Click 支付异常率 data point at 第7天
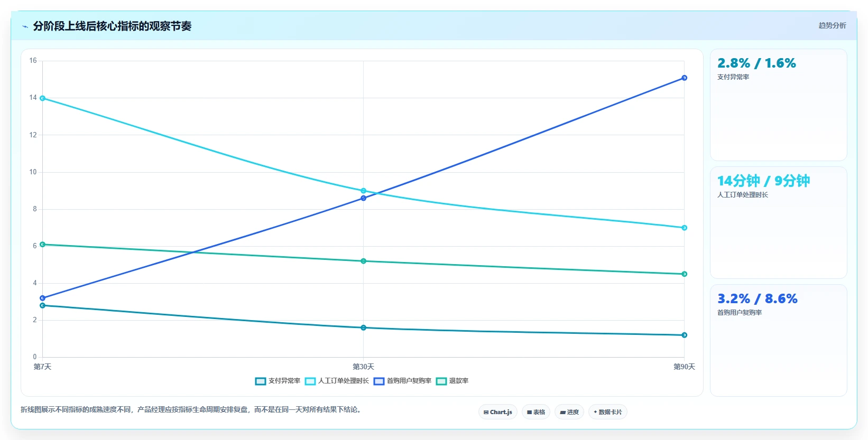 point(43,305)
